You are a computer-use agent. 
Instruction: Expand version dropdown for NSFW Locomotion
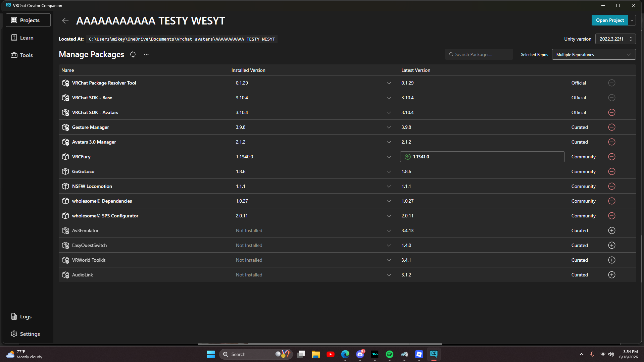tap(389, 187)
